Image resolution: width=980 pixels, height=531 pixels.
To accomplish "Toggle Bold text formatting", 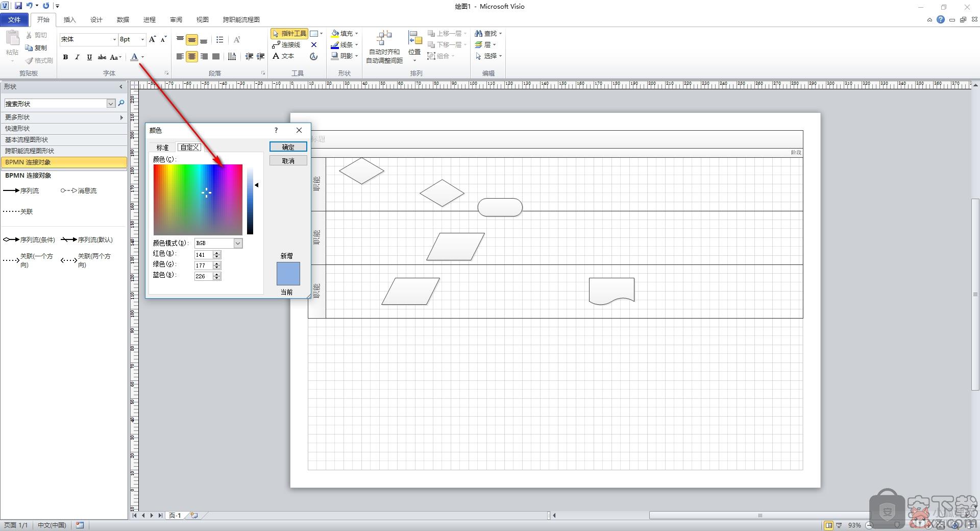I will pos(65,57).
